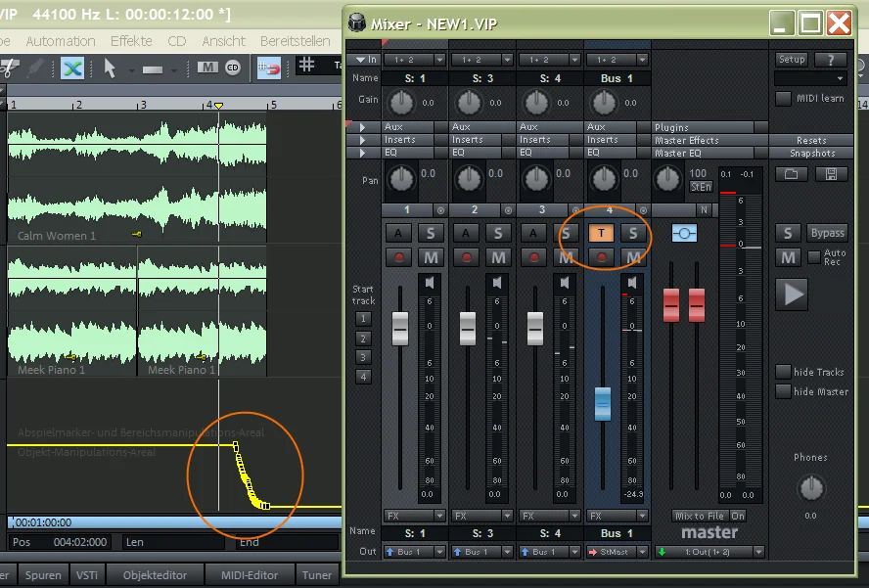The height and width of the screenshot is (588, 869).
Task: Click the blue Bus 1 volume fader
Action: pos(602,402)
